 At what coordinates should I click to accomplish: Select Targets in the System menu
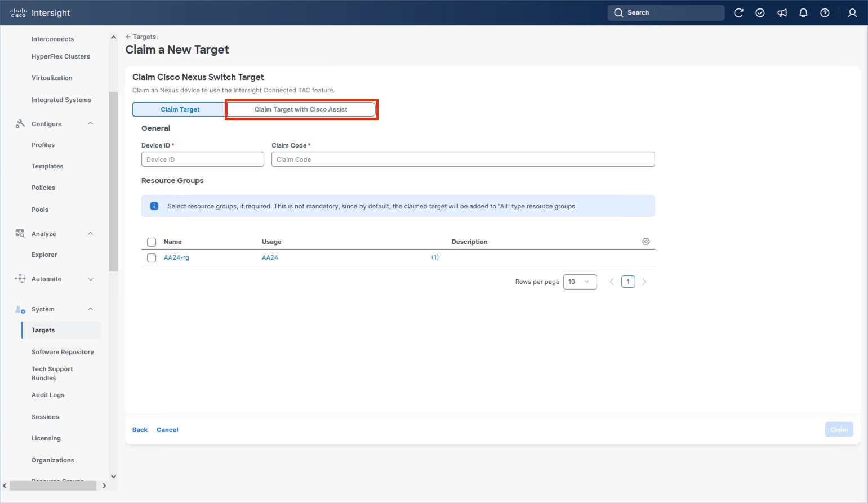pyautogui.click(x=61, y=330)
